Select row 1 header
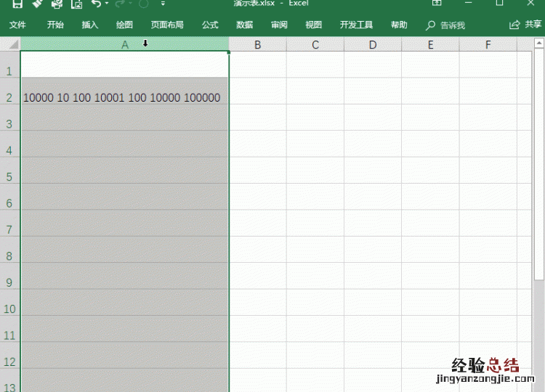545x392 pixels. (9, 65)
